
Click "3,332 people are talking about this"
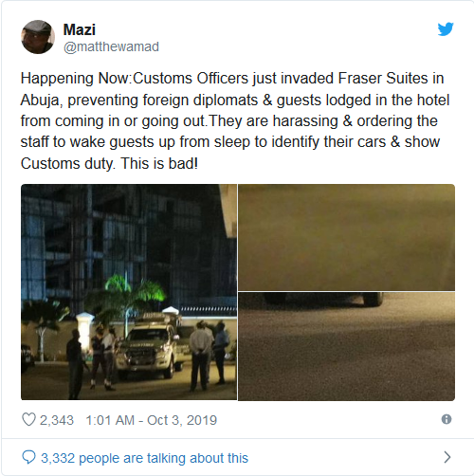coord(145,458)
